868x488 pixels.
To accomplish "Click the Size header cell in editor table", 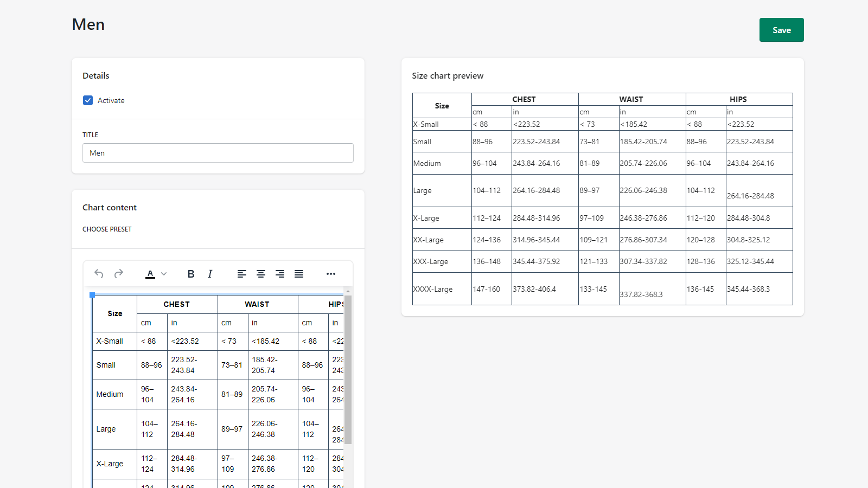I will pyautogui.click(x=115, y=313).
